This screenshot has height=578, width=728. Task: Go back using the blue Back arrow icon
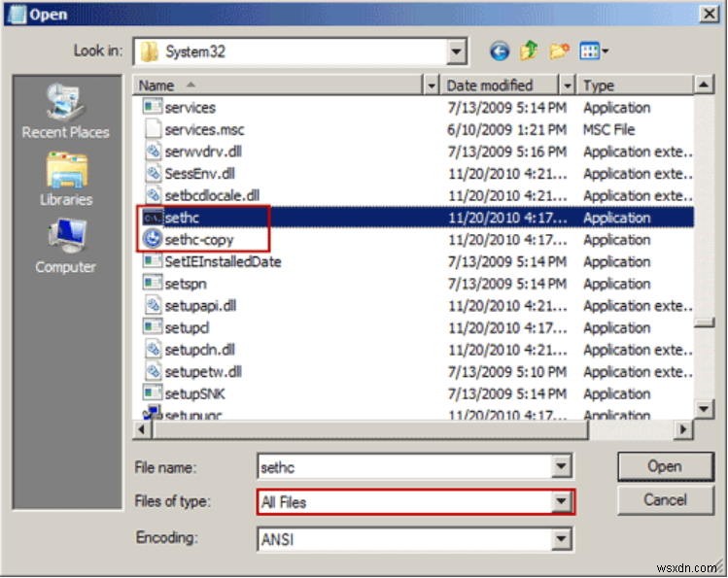[x=500, y=51]
